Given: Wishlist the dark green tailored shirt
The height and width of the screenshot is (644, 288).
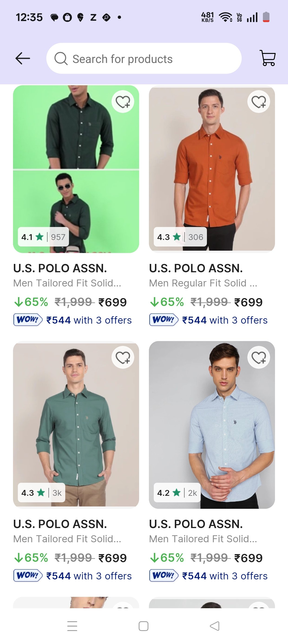Looking at the screenshot, I should click(123, 102).
